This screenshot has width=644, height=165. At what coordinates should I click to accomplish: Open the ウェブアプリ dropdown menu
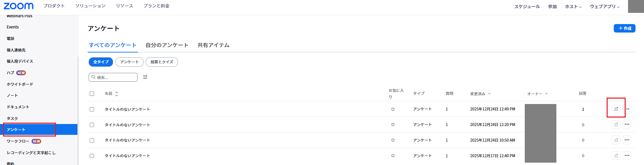(605, 6)
